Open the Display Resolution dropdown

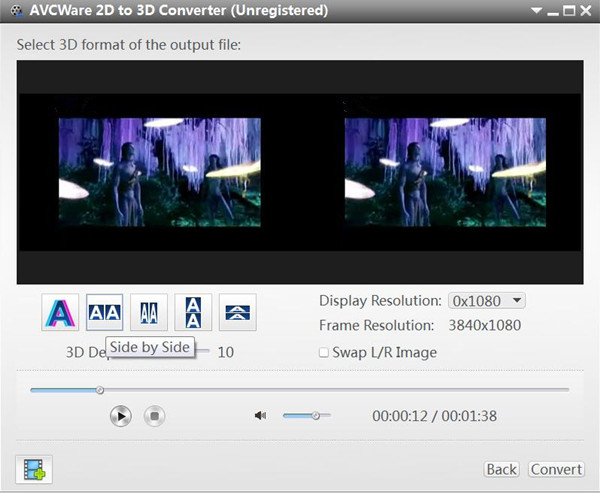click(x=487, y=301)
